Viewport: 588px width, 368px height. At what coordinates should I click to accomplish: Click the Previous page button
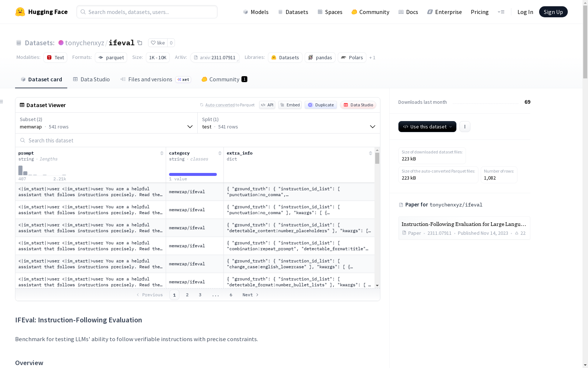150,295
